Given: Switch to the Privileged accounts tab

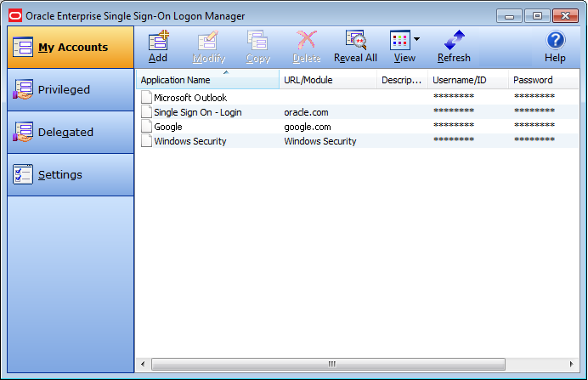Looking at the screenshot, I should (71, 89).
